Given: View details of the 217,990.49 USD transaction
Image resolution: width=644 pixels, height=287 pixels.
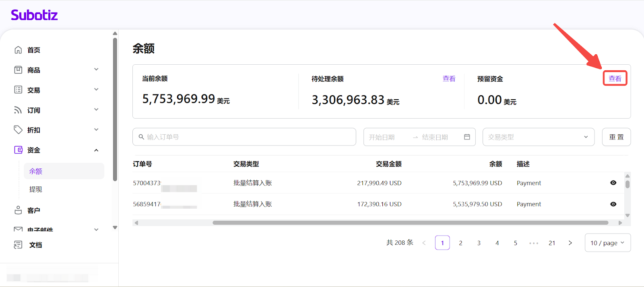Looking at the screenshot, I should coord(613,183).
